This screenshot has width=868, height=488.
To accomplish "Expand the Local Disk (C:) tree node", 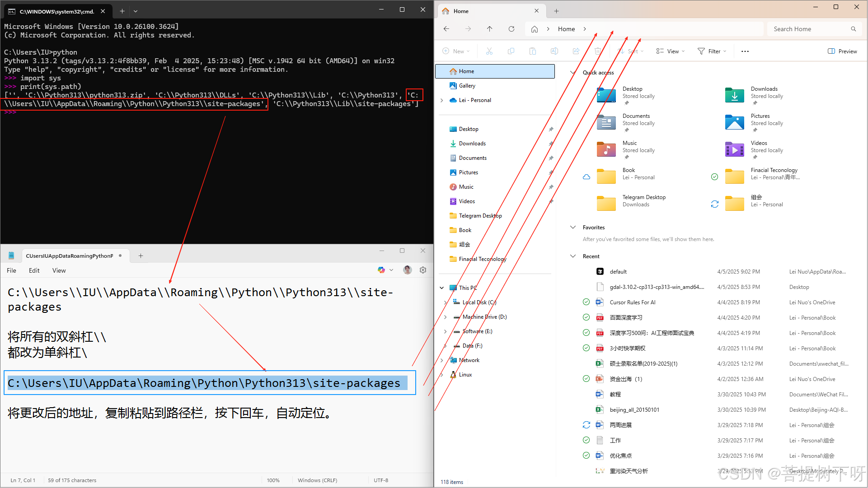I will (x=446, y=302).
